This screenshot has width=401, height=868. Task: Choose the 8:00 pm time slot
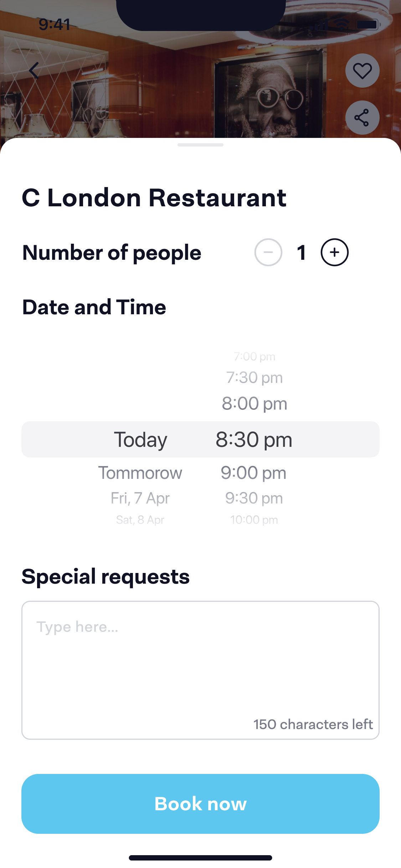point(255,404)
